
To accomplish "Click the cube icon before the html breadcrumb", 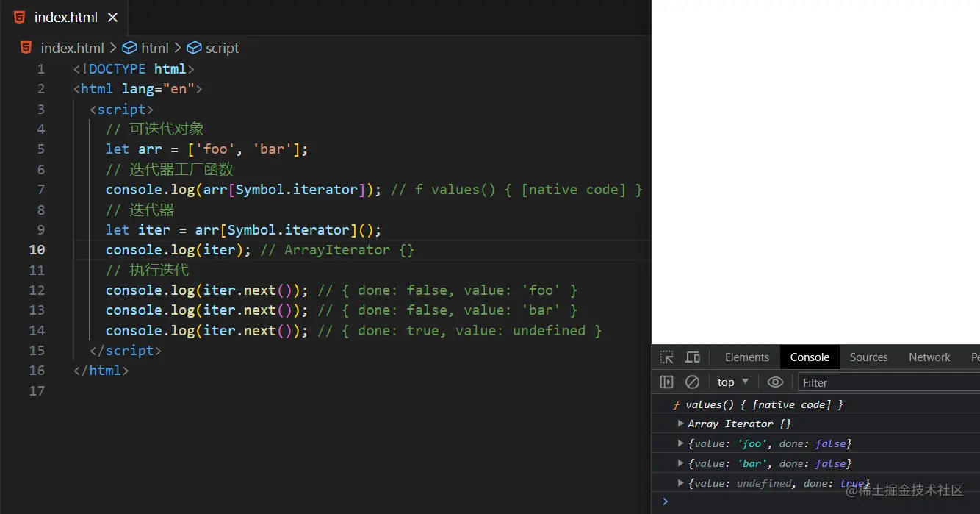I will 129,48.
